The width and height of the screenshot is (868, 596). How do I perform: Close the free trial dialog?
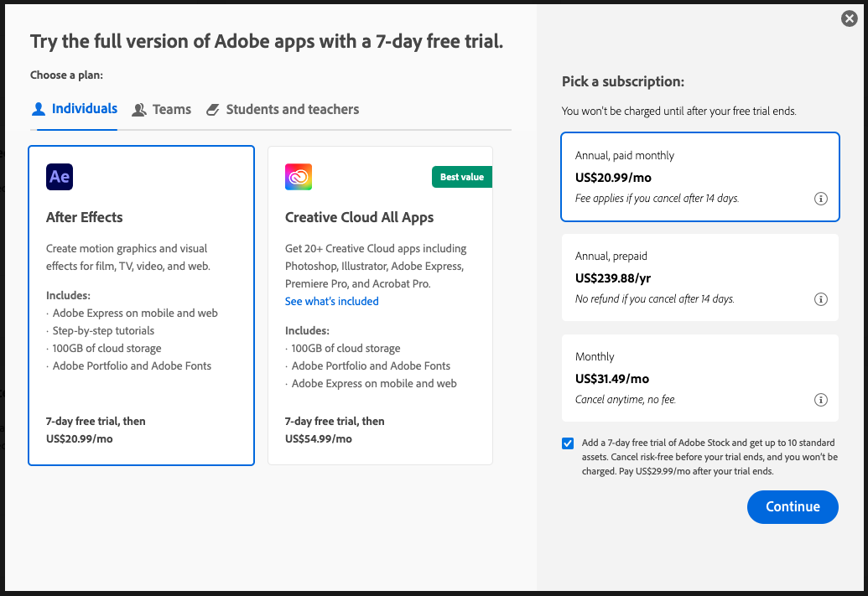[x=850, y=18]
